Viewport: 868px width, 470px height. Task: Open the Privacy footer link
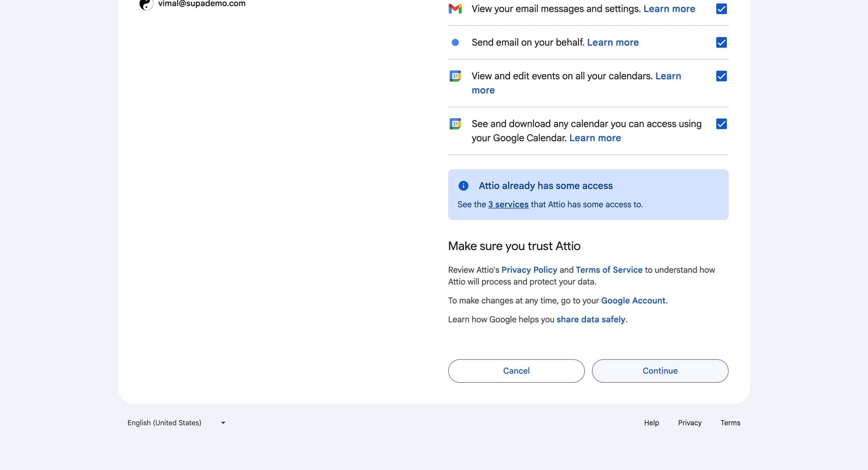point(689,423)
